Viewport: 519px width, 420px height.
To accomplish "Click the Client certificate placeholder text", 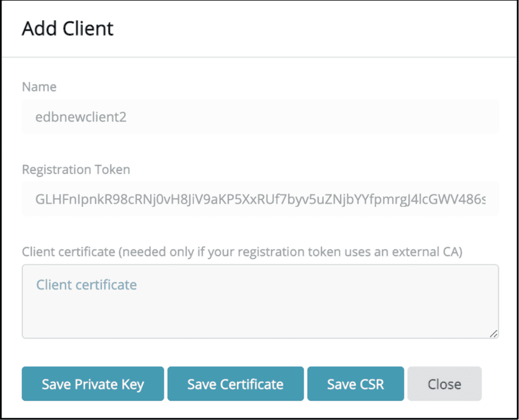I will [86, 284].
